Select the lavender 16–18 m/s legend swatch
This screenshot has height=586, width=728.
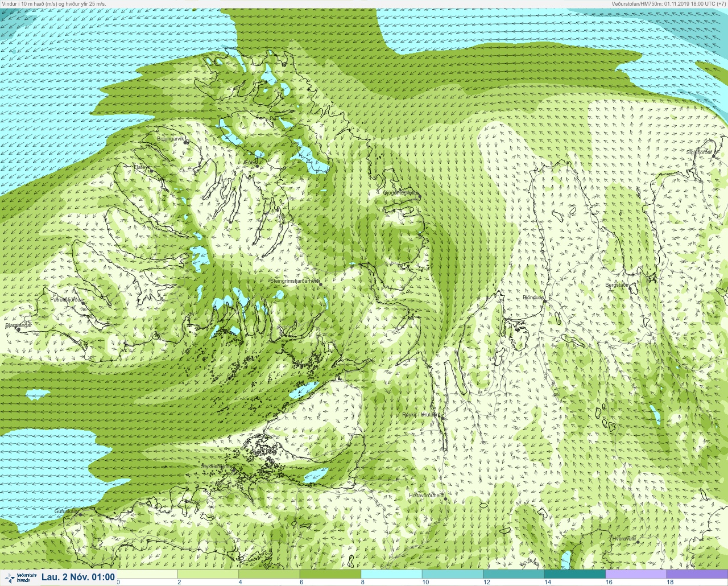pyautogui.click(x=636, y=574)
